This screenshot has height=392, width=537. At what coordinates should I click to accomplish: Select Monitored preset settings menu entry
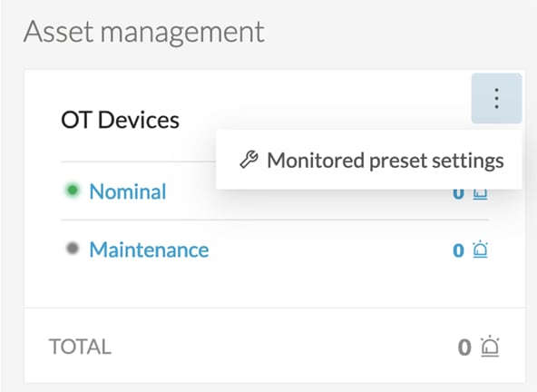[x=369, y=160]
